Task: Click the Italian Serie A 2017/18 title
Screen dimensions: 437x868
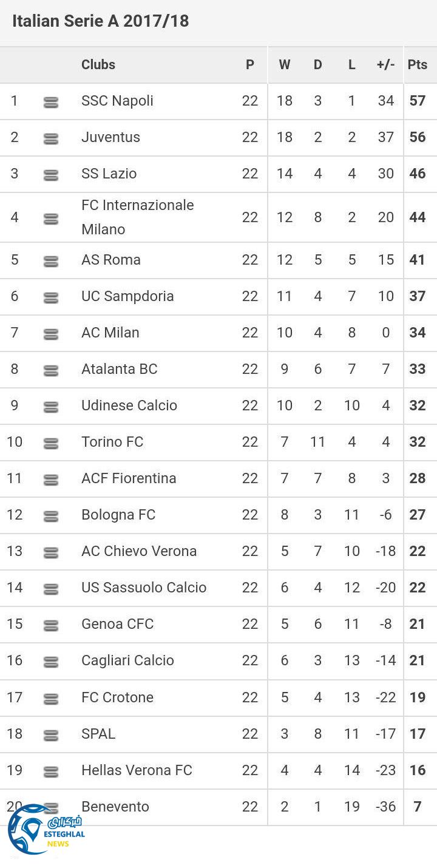Action: (101, 21)
